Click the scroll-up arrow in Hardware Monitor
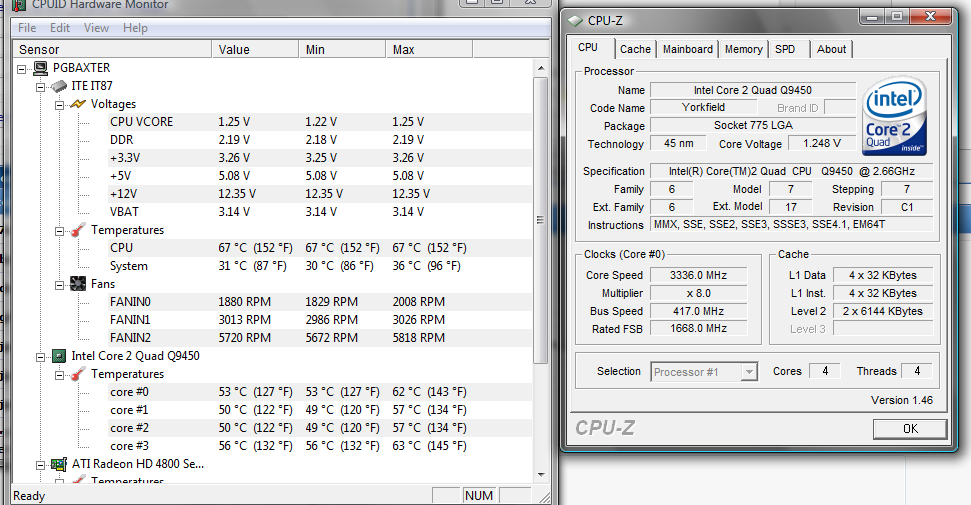Image resolution: width=971 pixels, height=505 pixels. (x=541, y=68)
